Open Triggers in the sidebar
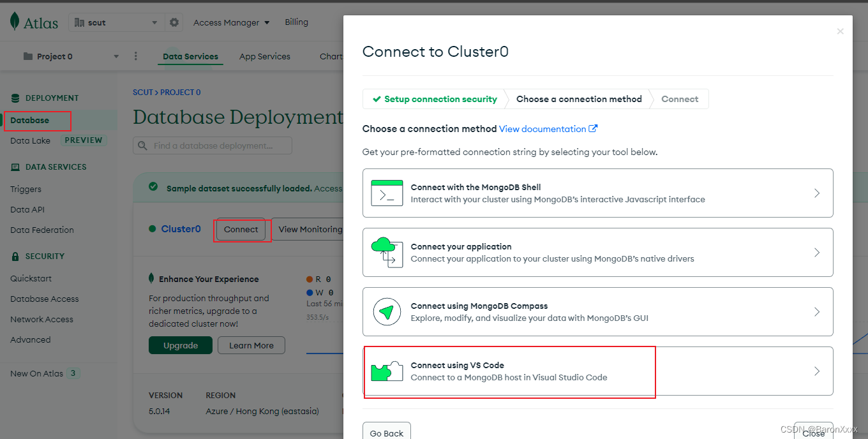The width and height of the screenshot is (868, 439). coord(26,189)
